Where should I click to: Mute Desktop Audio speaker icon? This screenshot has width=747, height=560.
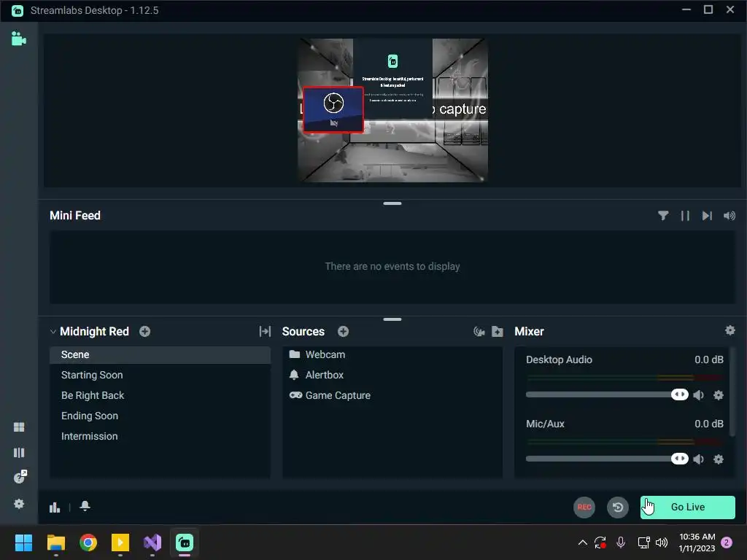[x=698, y=394]
